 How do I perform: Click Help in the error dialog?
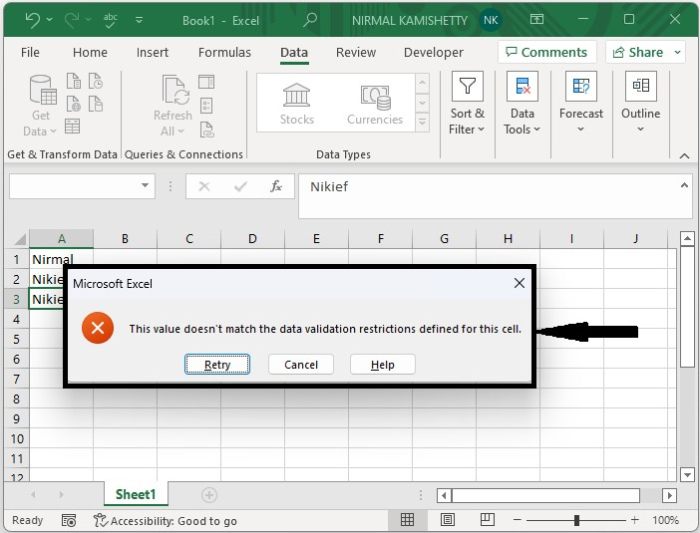[x=383, y=365]
